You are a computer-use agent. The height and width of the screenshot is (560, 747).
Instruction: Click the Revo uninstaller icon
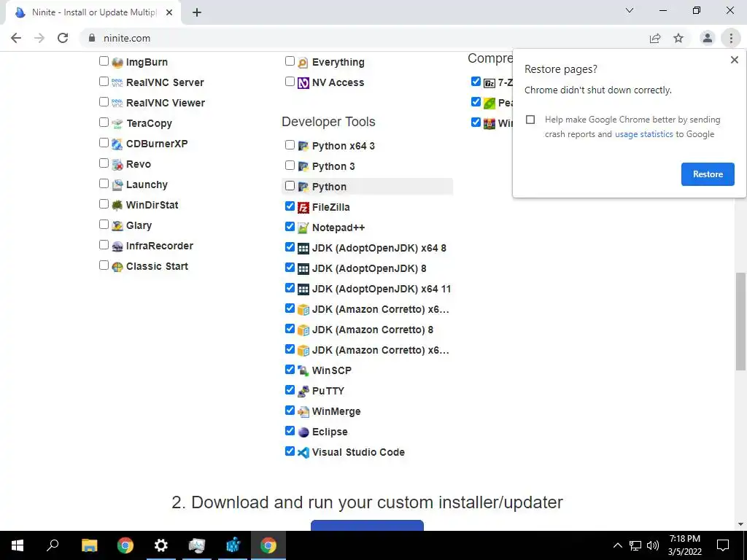(117, 165)
